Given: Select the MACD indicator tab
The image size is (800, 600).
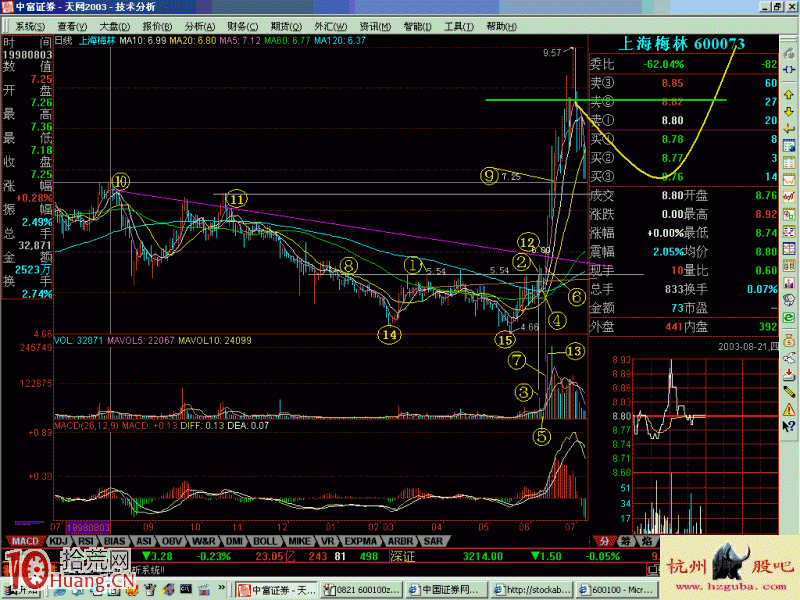Looking at the screenshot, I should tap(25, 541).
